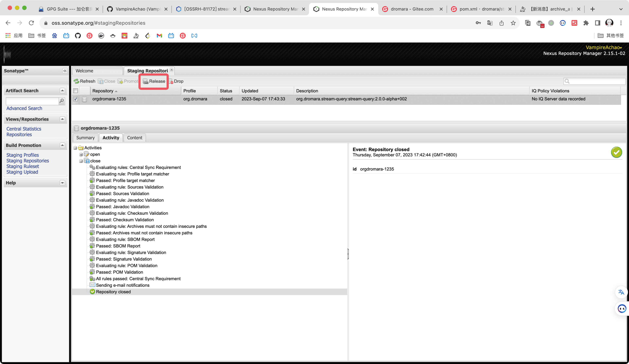Expand the open activity tree node
629x364 pixels.
(81, 155)
